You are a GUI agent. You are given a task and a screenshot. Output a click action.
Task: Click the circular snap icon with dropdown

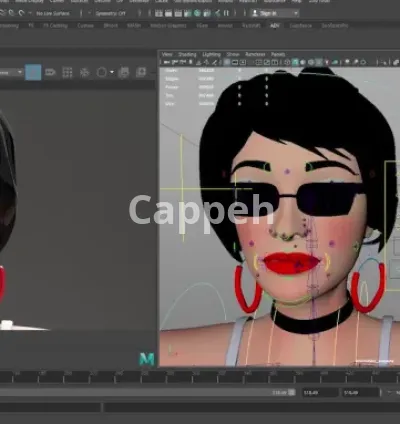click(102, 72)
